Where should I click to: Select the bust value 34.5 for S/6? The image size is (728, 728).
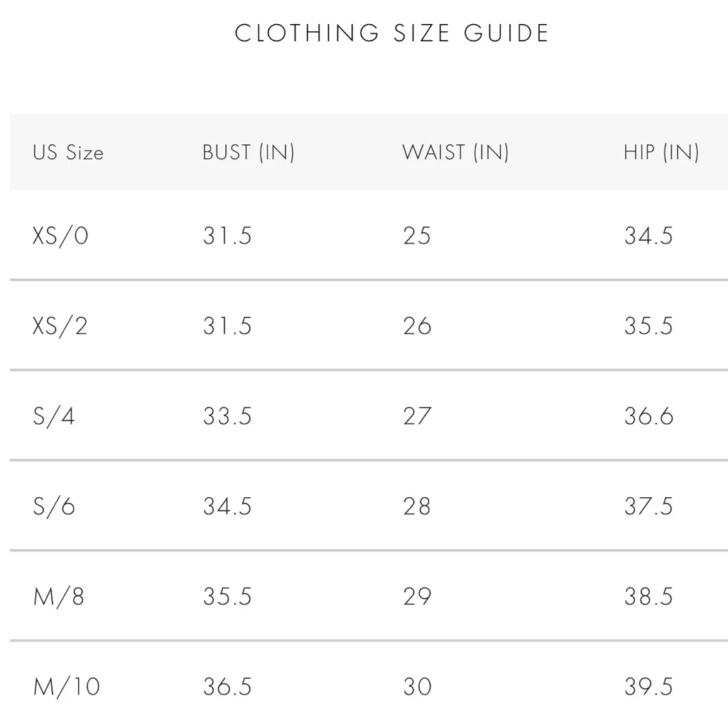227,506
